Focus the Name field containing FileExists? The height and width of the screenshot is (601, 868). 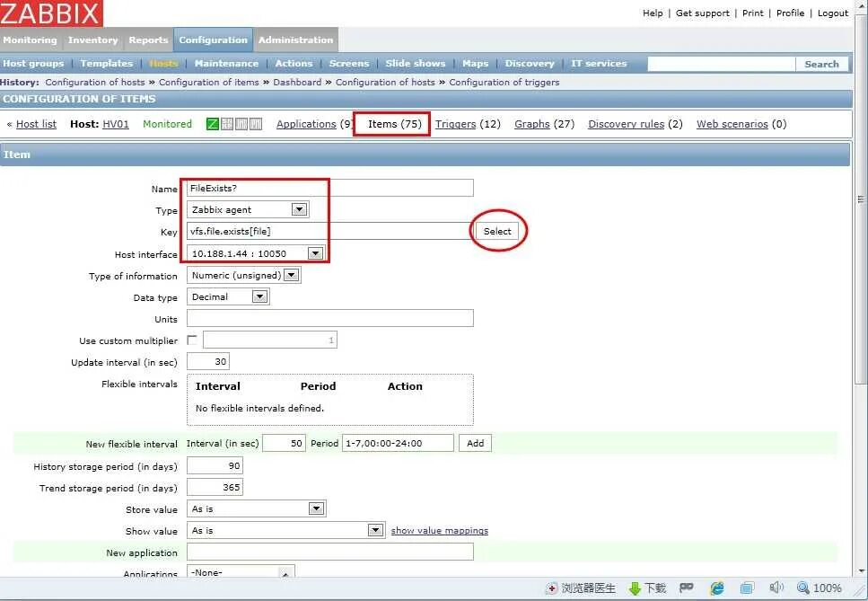coord(330,188)
